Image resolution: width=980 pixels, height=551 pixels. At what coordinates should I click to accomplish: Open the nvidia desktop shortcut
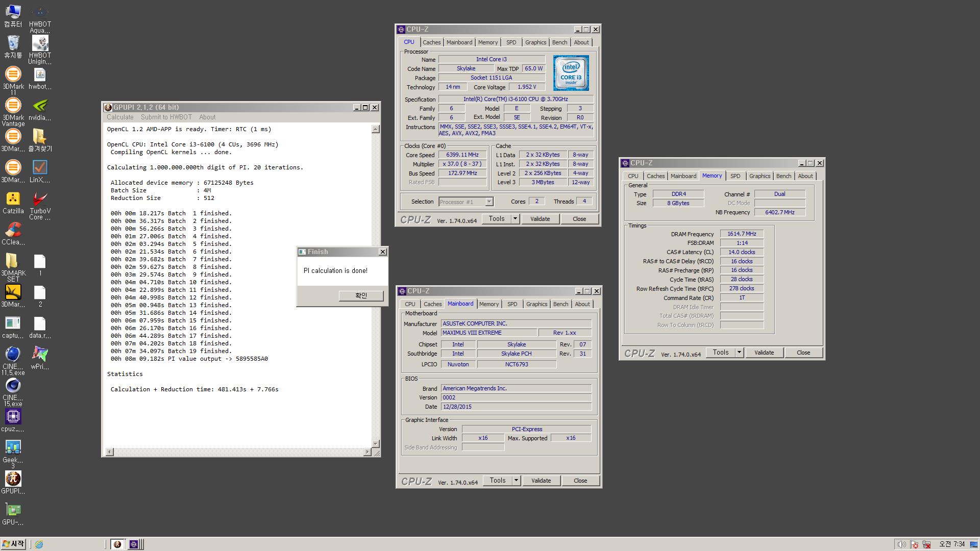click(40, 109)
